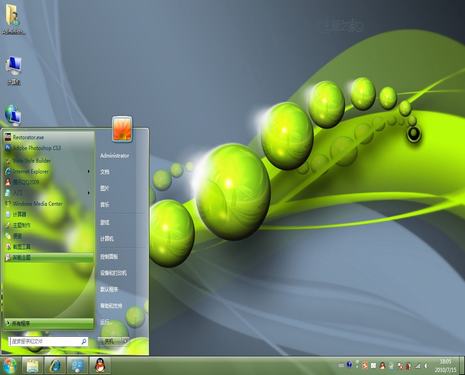Screen dimensions: 465x375
Task: Launch Internet Explorer from the taskbar
Action: point(55,366)
